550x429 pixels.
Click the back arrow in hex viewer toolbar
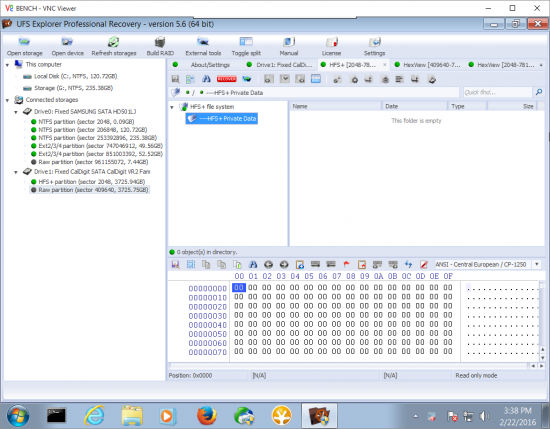point(268,264)
